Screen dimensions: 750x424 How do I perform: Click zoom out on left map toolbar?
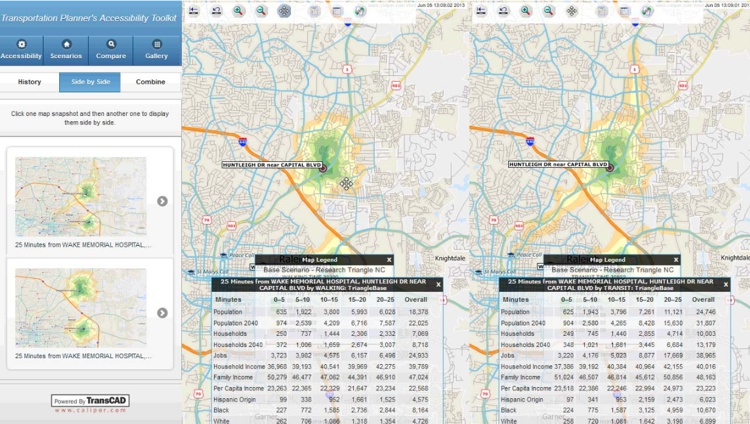261,11
